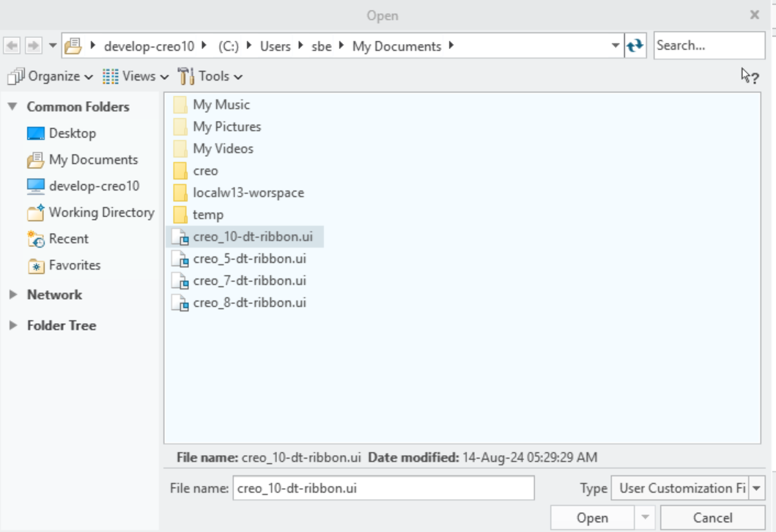This screenshot has width=776, height=532.
Task: Click the context help cursor icon
Action: click(749, 76)
